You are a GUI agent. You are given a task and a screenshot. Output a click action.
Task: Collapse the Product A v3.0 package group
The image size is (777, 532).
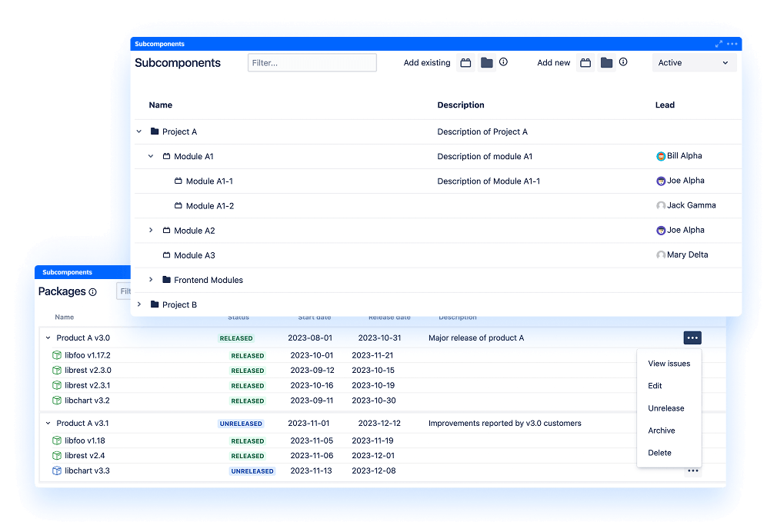(46, 337)
